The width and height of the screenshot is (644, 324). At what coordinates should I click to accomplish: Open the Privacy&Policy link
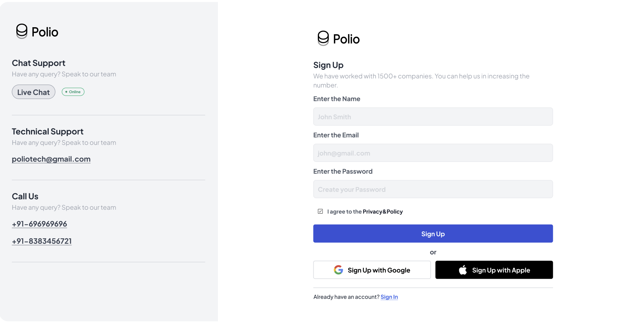coord(382,212)
